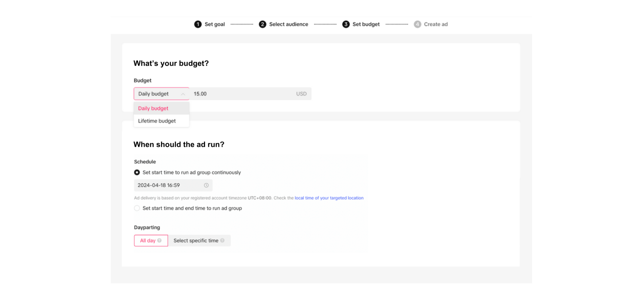
Task: Click the start date field 2024-04-18 16:59
Action: coord(173,185)
